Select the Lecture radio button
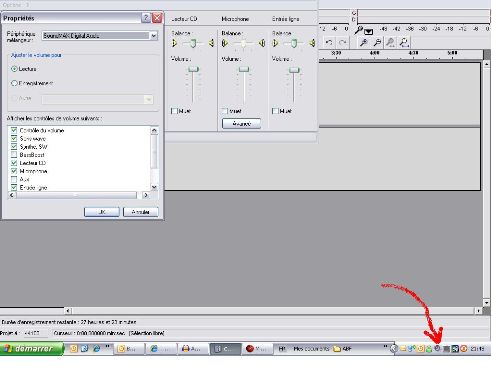 coord(14,69)
